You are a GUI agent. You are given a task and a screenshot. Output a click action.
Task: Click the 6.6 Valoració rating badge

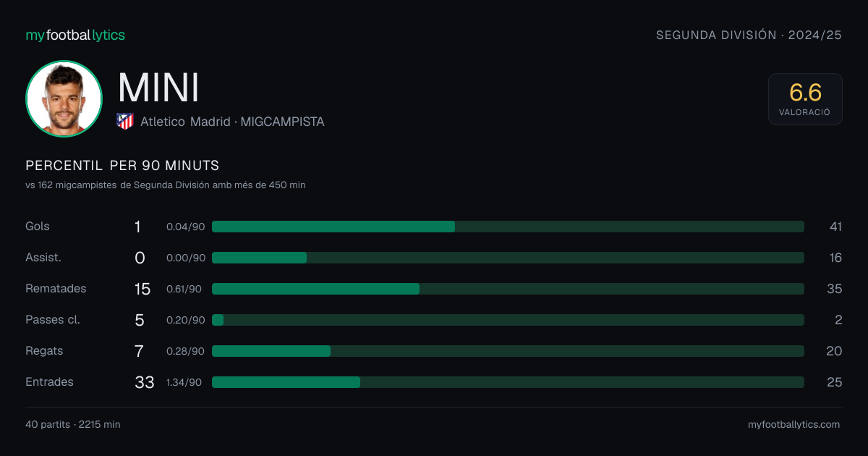[x=805, y=99]
